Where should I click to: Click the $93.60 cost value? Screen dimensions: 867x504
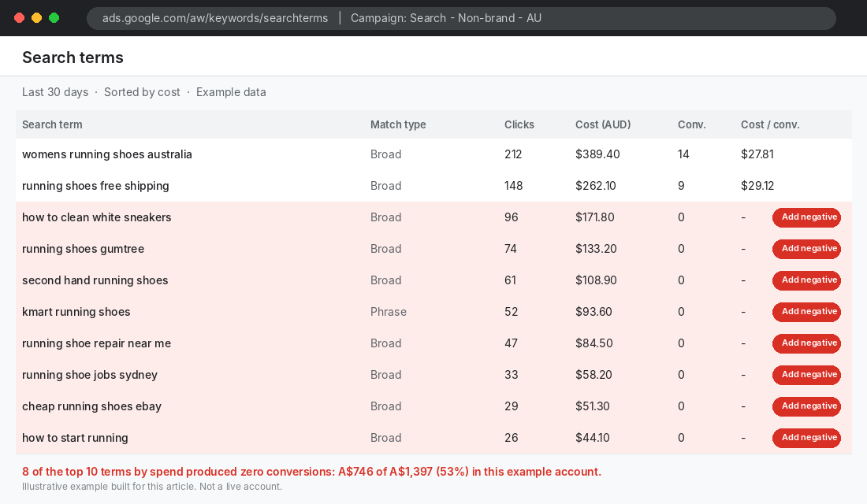tap(594, 312)
